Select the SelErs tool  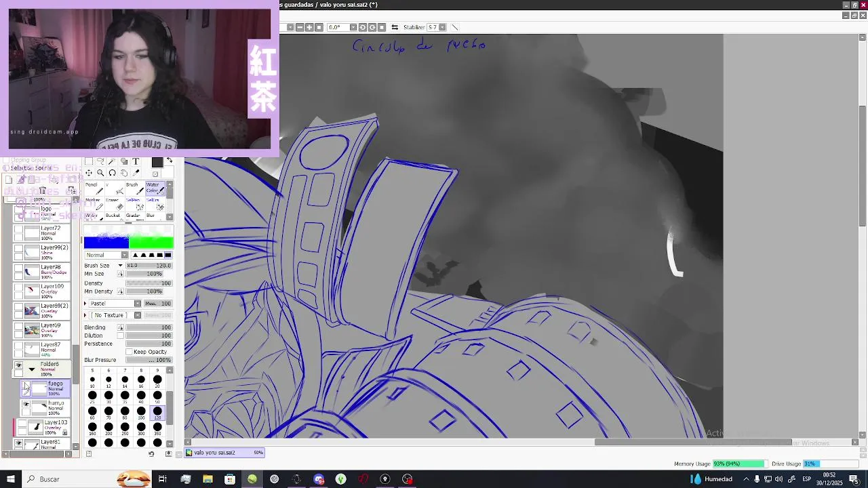(x=155, y=204)
